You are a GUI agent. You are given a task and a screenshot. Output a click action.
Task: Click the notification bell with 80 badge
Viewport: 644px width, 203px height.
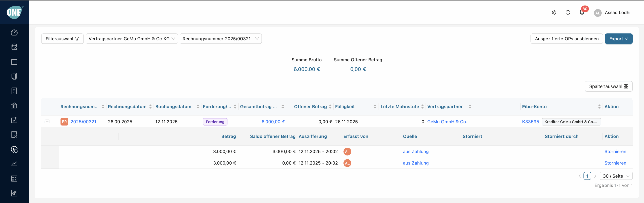click(x=582, y=12)
